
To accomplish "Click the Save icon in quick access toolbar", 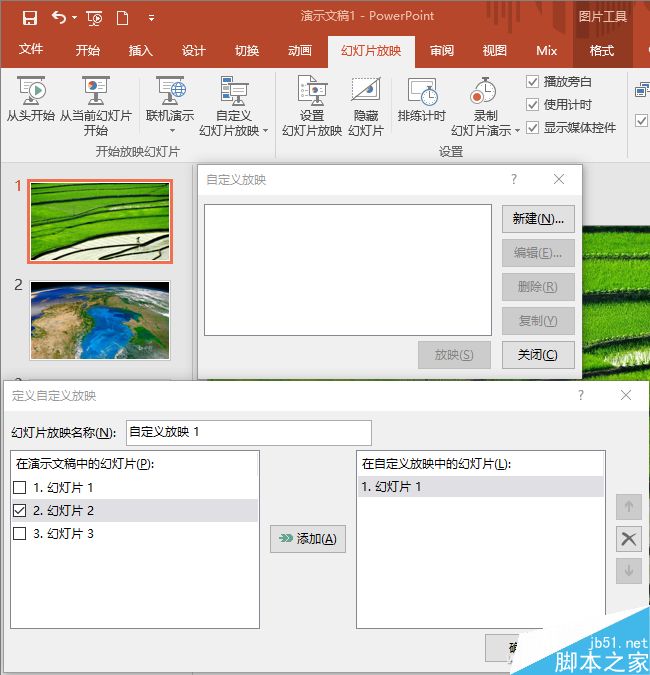I will (30, 18).
